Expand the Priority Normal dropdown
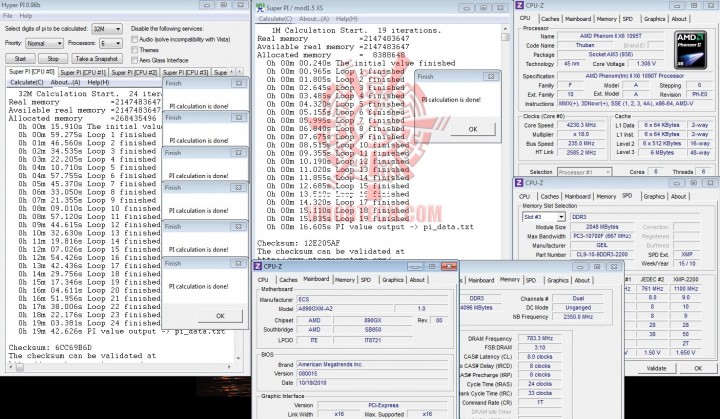The width and height of the screenshot is (720, 419). [x=44, y=43]
